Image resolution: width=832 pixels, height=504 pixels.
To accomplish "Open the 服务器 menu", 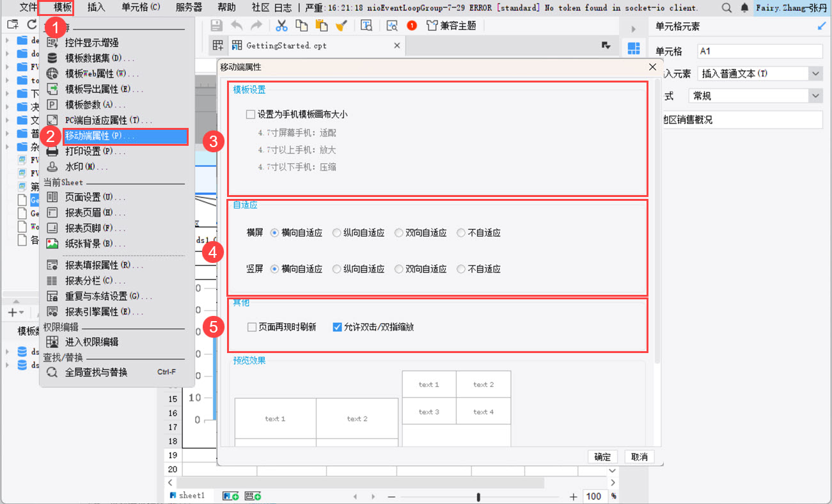I will (x=189, y=8).
